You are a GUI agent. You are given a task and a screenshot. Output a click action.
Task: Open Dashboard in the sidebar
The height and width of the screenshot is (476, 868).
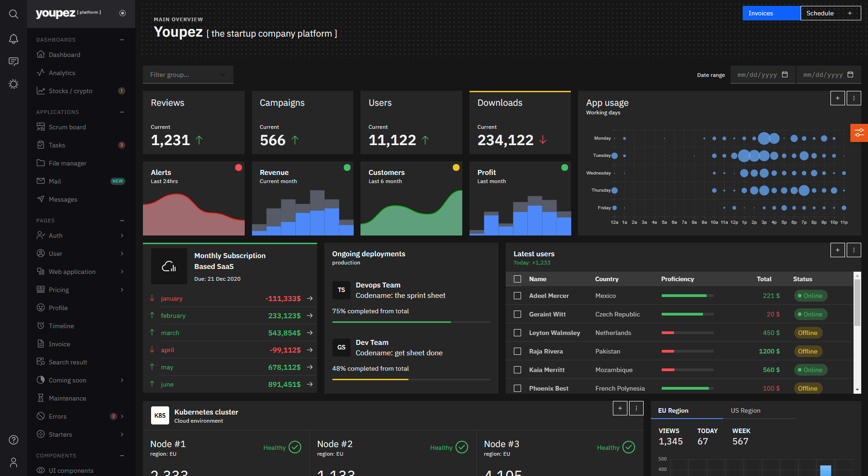pyautogui.click(x=81, y=55)
